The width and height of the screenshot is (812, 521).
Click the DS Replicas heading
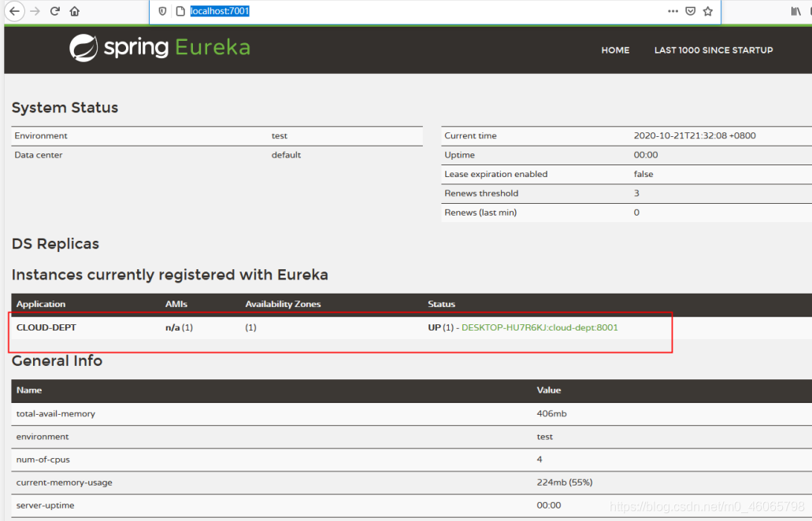point(55,244)
